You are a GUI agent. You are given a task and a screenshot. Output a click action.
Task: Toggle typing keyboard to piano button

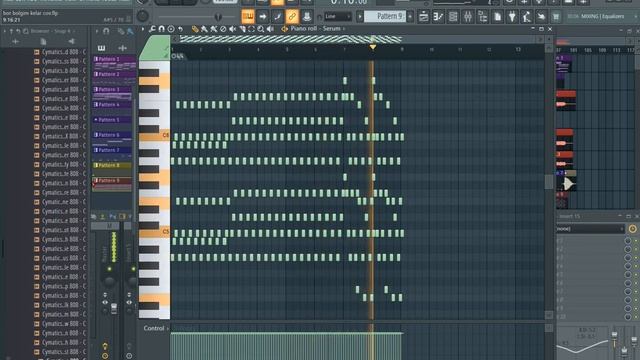(x=248, y=16)
